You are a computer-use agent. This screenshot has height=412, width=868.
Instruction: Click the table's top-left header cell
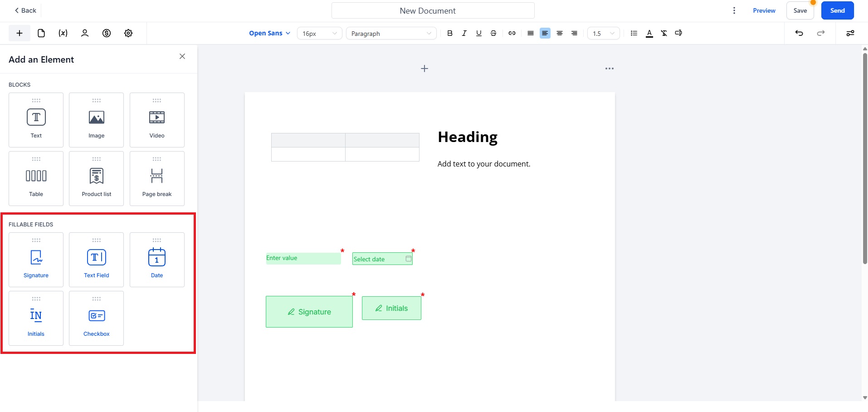(x=308, y=140)
